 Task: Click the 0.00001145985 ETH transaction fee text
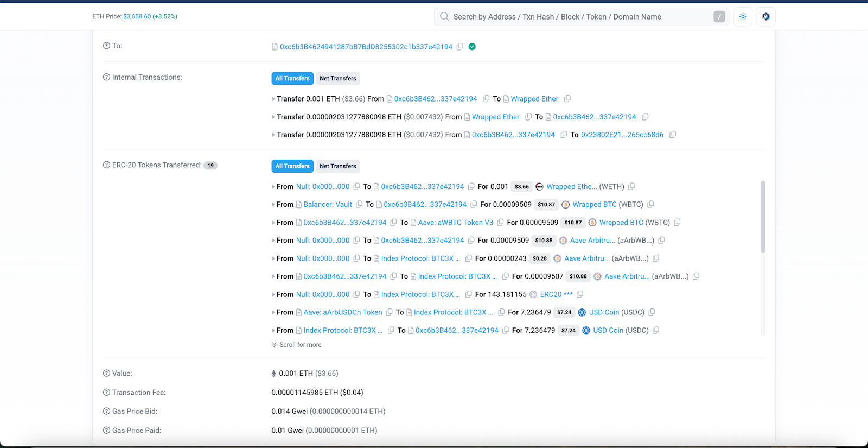coord(317,393)
